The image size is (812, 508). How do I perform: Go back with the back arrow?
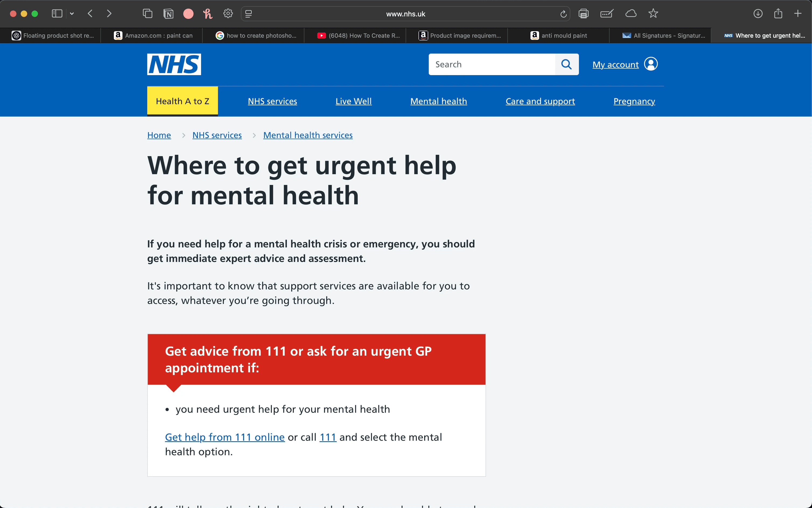(90, 14)
